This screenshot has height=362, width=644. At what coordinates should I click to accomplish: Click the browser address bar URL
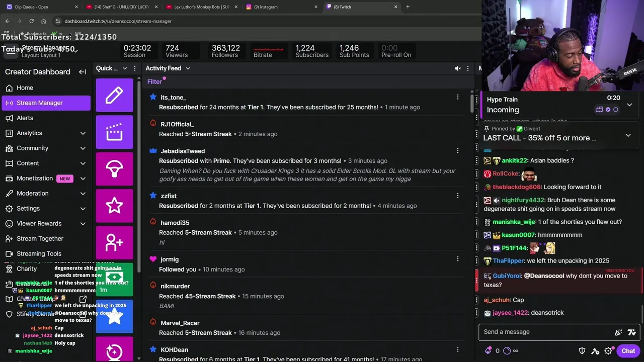(118, 21)
